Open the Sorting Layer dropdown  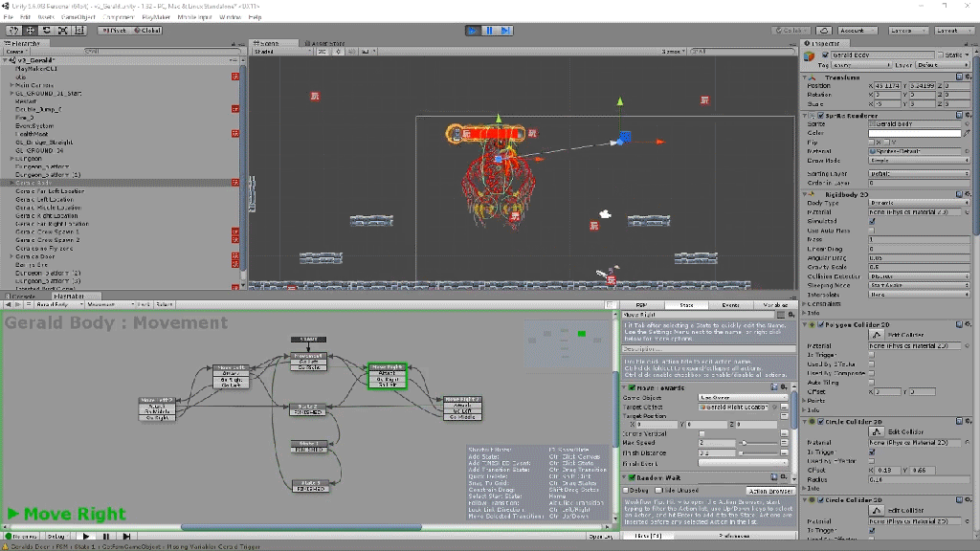pyautogui.click(x=919, y=174)
